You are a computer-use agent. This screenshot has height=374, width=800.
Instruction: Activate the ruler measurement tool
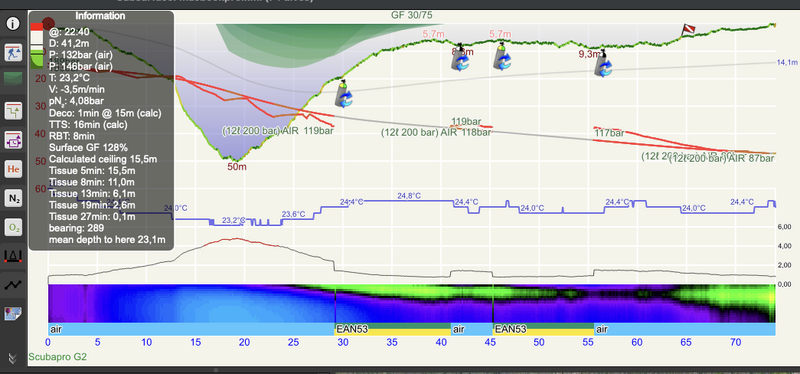click(12, 256)
